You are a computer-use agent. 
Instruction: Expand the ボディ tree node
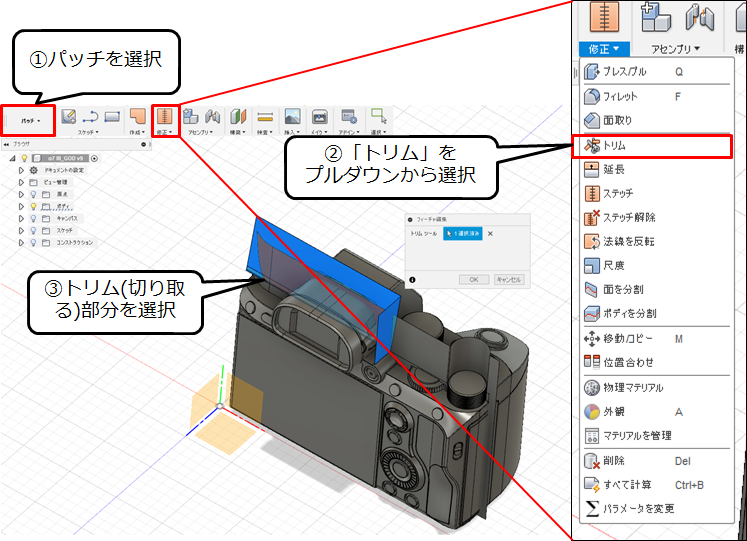(21, 207)
